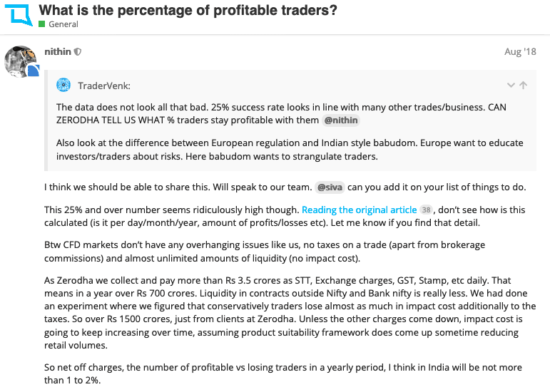Click the moderator shield icon beside nithin
550x392 pixels.
78,52
